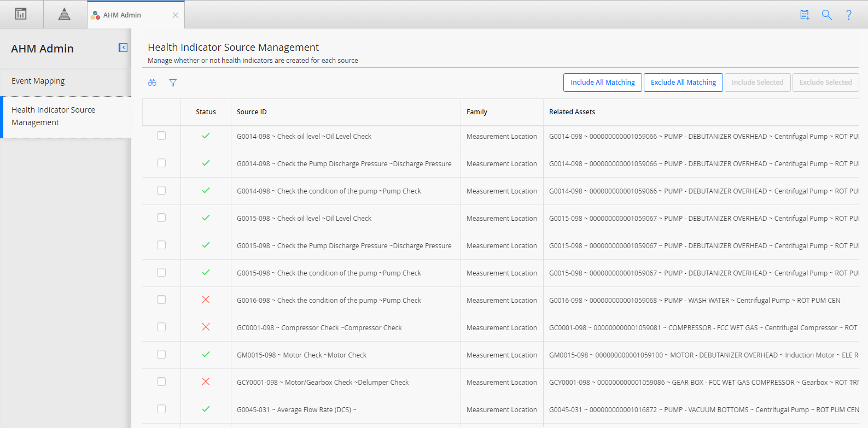Close the AHM Admin tab

[x=175, y=15]
